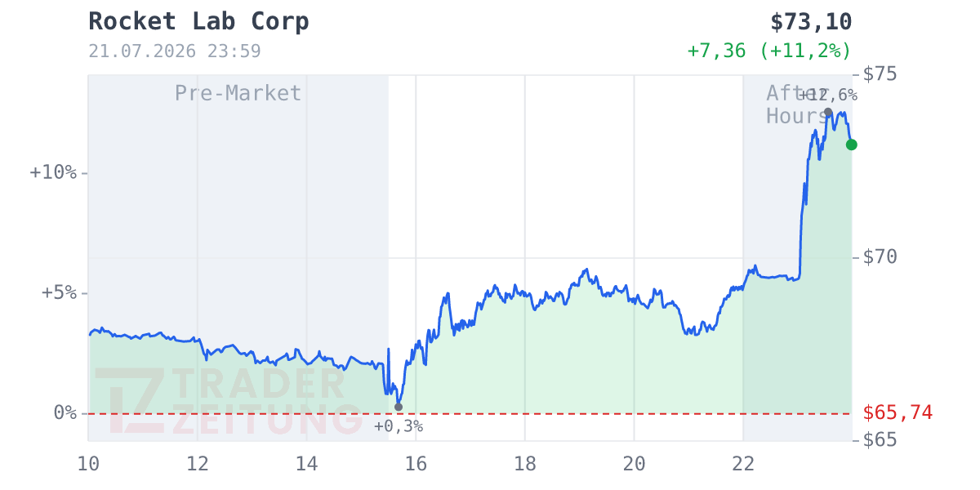Select the Rocket Lab Corp title
Screen dimensions: 980x490
(x=198, y=21)
